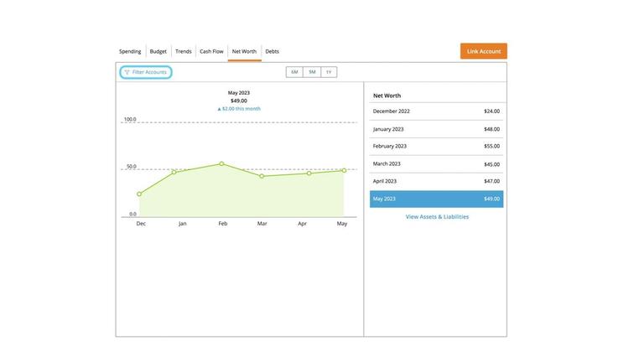644x362 pixels.
Task: Open the Filter Accounts button
Action: (146, 72)
